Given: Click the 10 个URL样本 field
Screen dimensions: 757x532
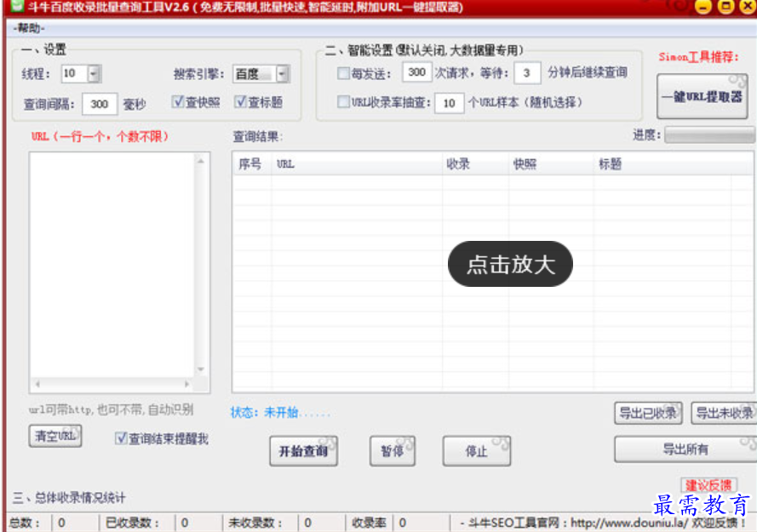Looking at the screenshot, I should tap(449, 103).
